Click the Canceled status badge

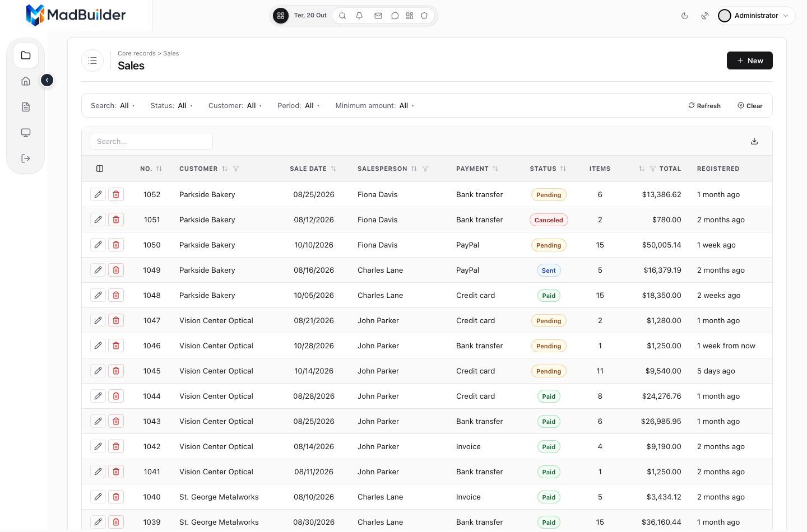point(549,220)
